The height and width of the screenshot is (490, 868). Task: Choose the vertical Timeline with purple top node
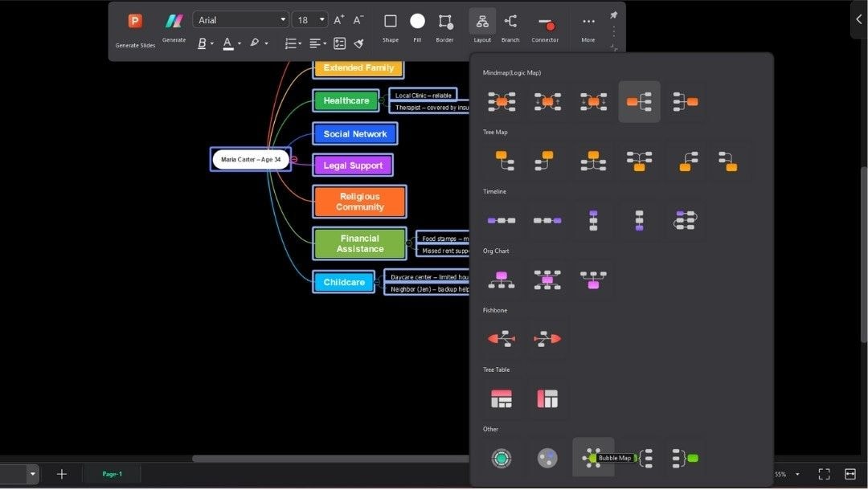pos(593,220)
